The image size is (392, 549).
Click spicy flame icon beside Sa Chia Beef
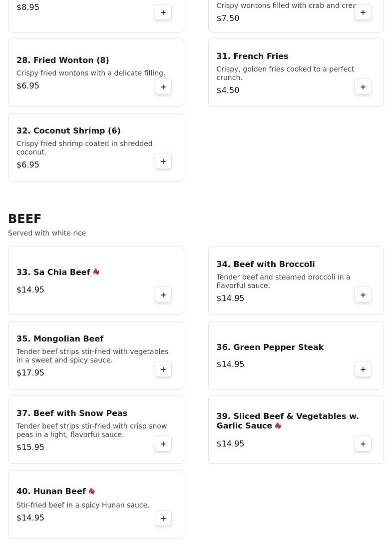point(96,272)
